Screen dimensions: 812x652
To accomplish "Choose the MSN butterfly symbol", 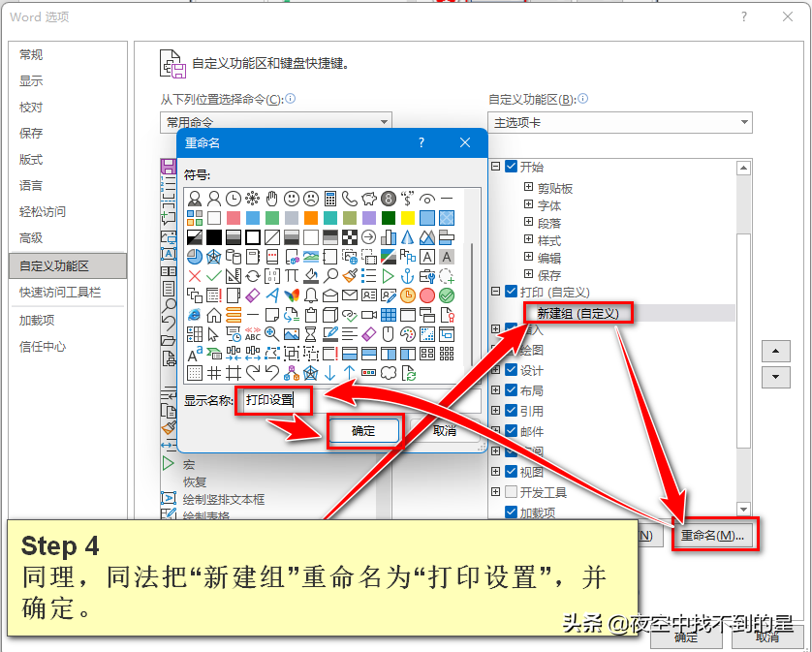I will coord(292,295).
